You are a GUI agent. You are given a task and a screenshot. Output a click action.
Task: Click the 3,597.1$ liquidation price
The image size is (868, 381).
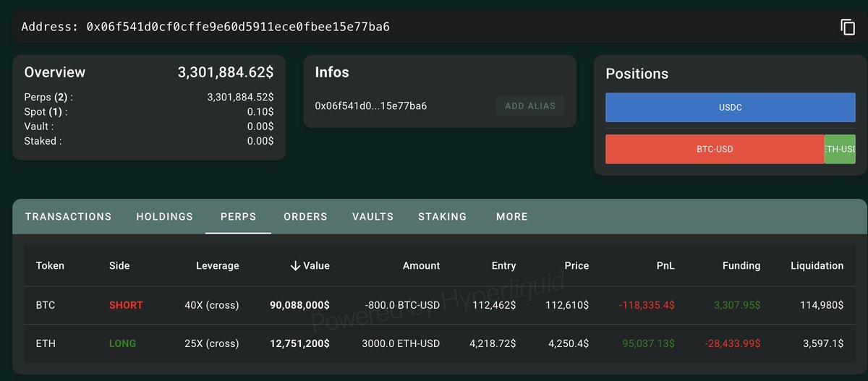823,343
